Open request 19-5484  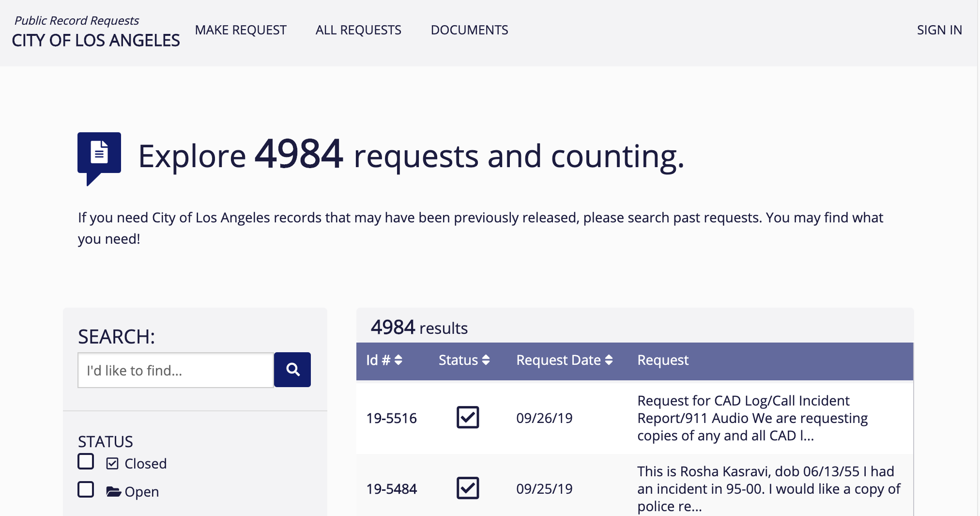point(392,489)
